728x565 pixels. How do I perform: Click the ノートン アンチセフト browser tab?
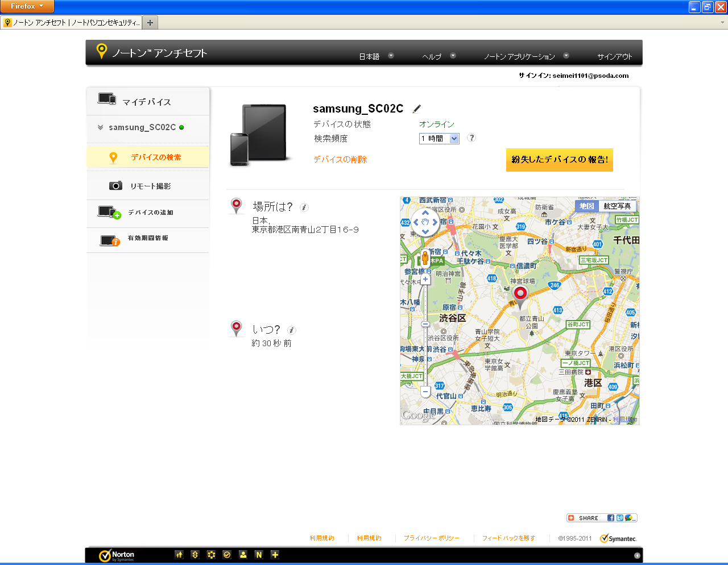point(71,23)
